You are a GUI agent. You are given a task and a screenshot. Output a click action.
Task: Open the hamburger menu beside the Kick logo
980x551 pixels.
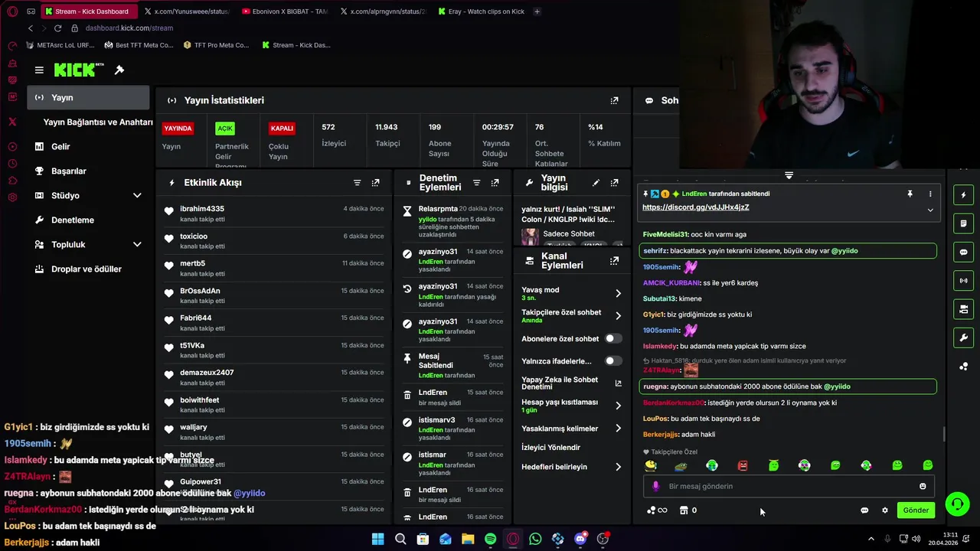[39, 70]
